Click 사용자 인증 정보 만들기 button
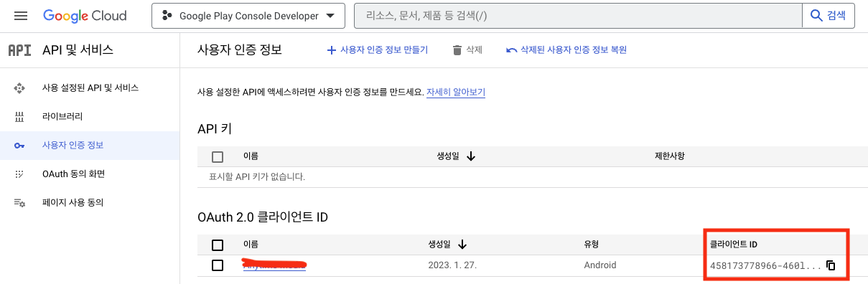The width and height of the screenshot is (868, 284). pos(377,50)
